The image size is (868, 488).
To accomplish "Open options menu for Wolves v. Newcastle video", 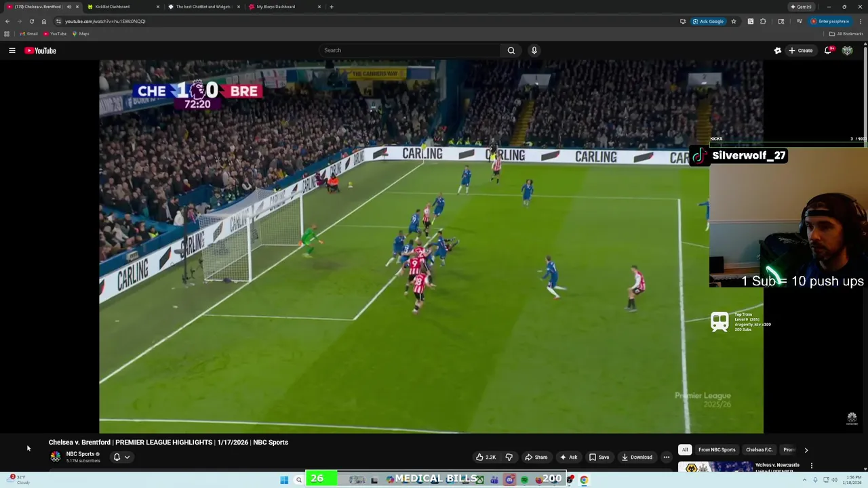I will pos(812,466).
